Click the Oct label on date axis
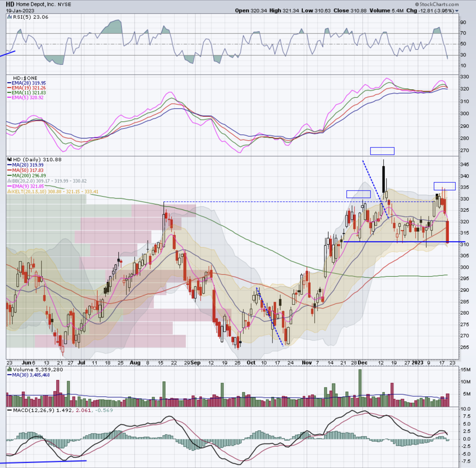 coord(251,363)
